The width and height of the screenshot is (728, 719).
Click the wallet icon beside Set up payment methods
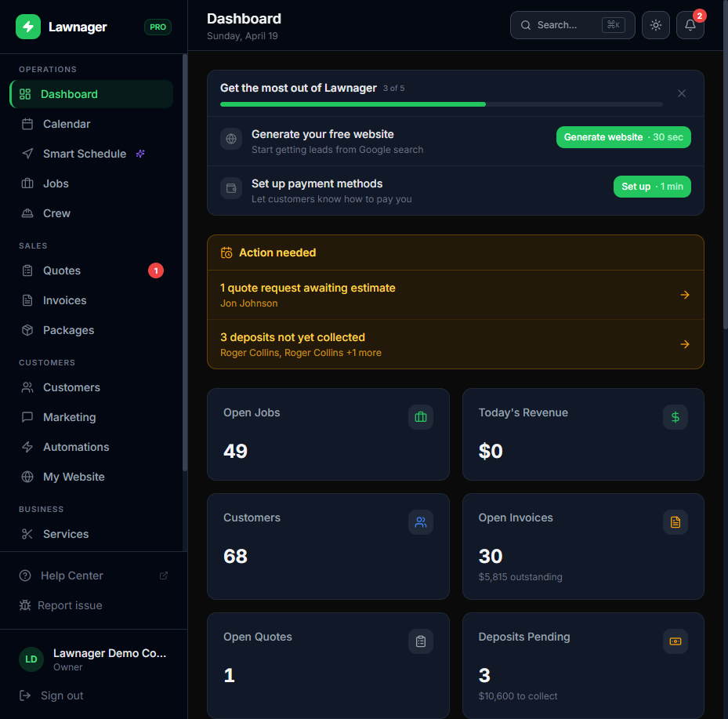(230, 188)
